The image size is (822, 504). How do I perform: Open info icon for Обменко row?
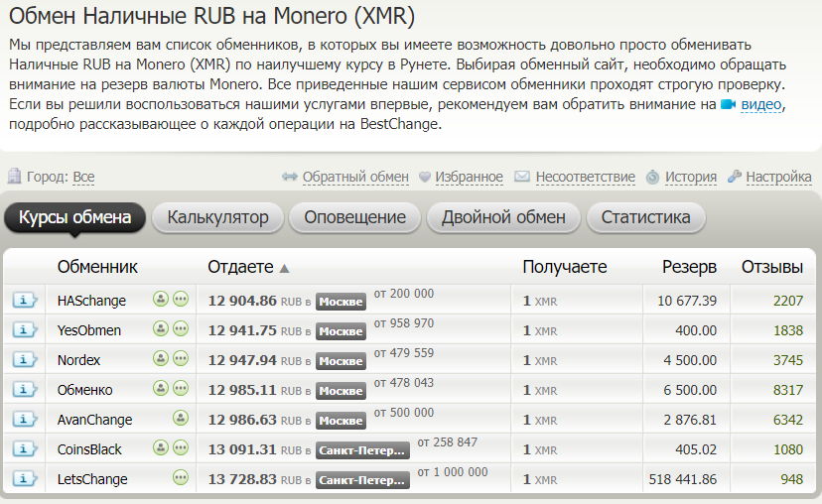pos(25,390)
